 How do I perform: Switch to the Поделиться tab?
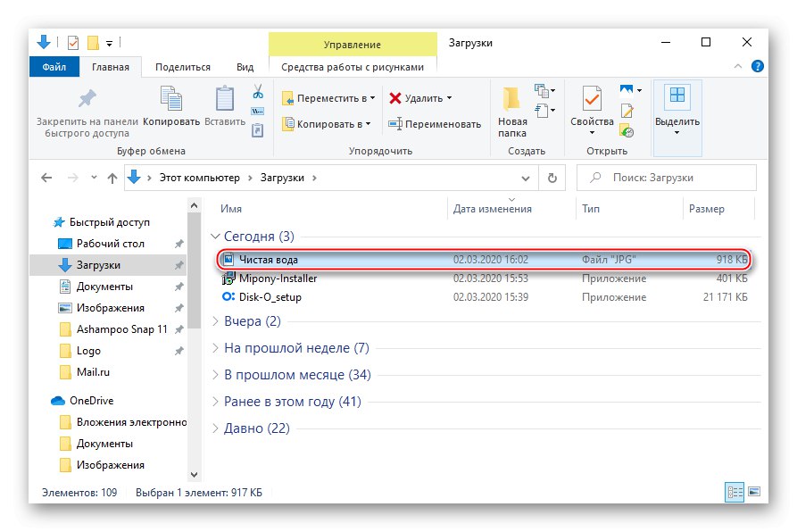pyautogui.click(x=182, y=67)
